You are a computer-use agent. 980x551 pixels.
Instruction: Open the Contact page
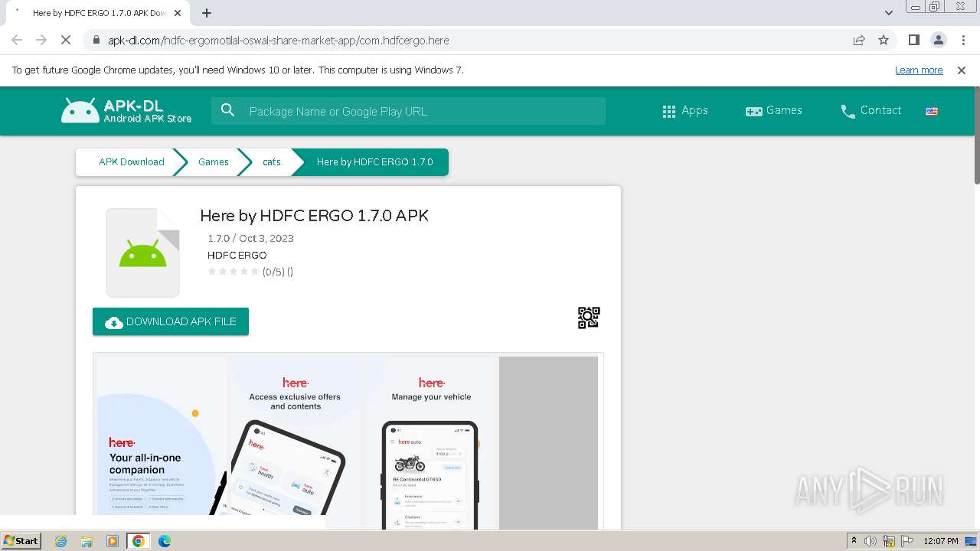(871, 111)
